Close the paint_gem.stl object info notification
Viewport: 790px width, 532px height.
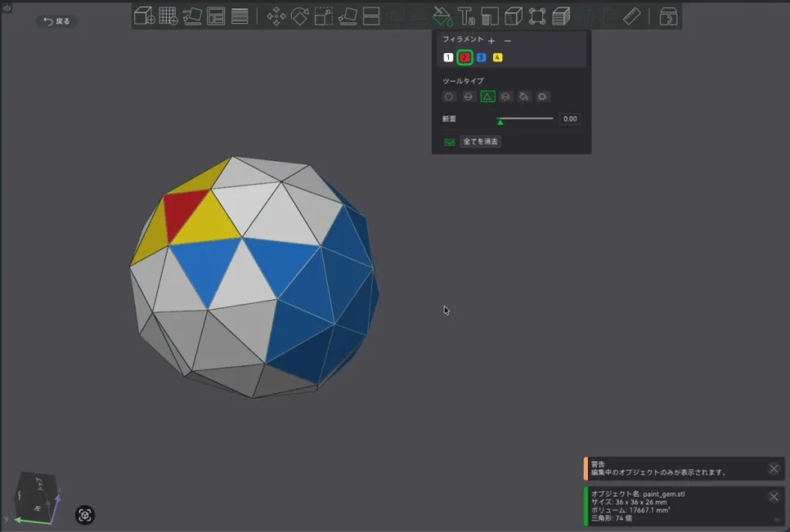point(774,497)
